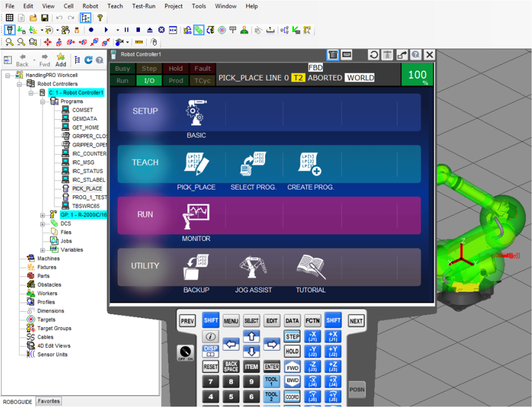This screenshot has height=407, width=532.
Task: Click the Add favorite star icon
Action: 61,60
